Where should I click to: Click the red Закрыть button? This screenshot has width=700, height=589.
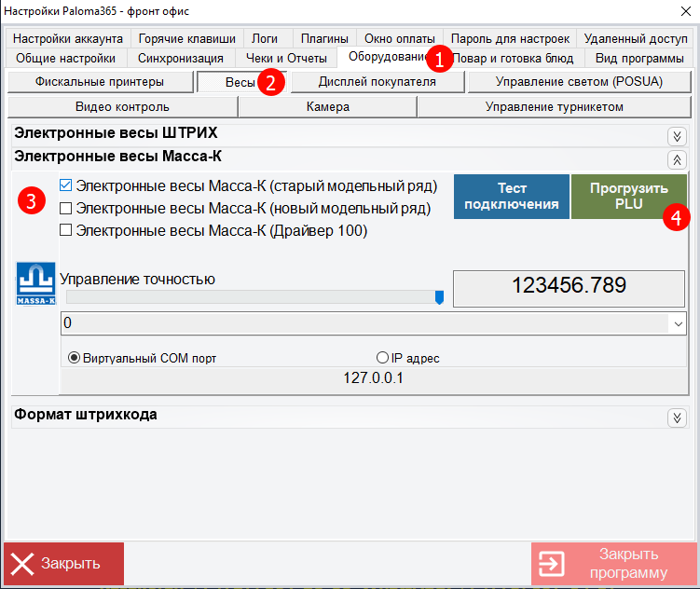63,564
